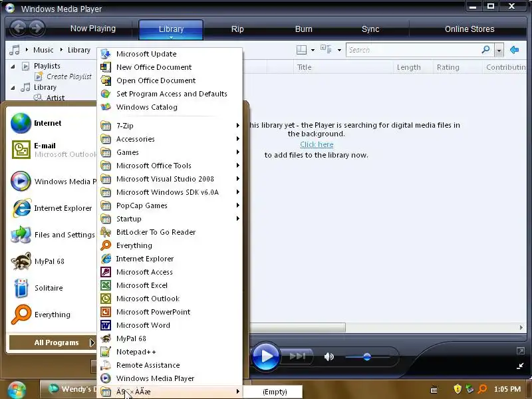Open Files and Settings Transfer shortcut
Screen dimensions: 532x399
tap(52, 235)
